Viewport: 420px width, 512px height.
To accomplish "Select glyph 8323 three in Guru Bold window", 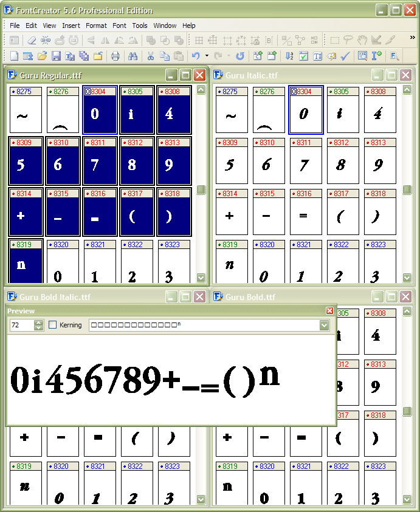I will (x=380, y=484).
